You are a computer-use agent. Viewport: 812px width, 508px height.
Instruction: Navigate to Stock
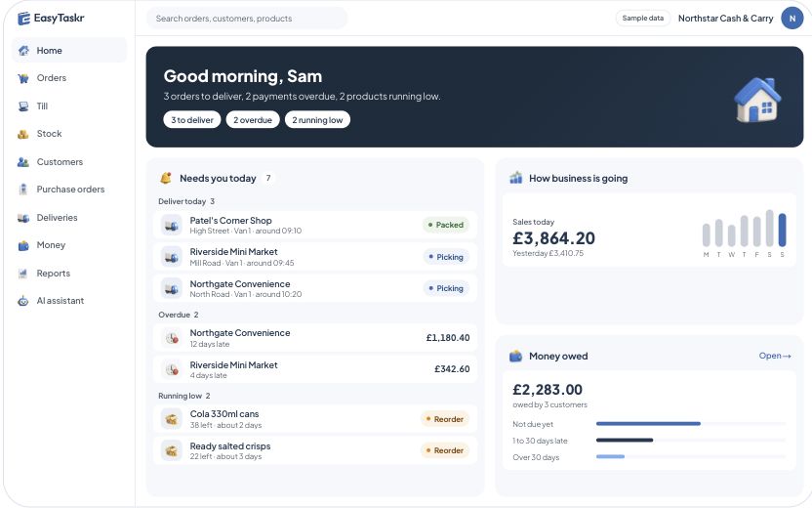49,134
